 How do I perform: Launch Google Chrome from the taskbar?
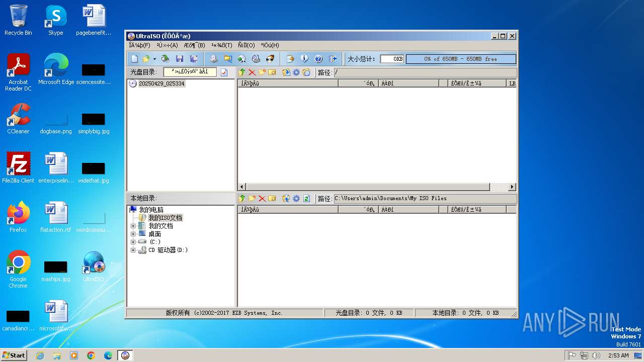(91, 355)
